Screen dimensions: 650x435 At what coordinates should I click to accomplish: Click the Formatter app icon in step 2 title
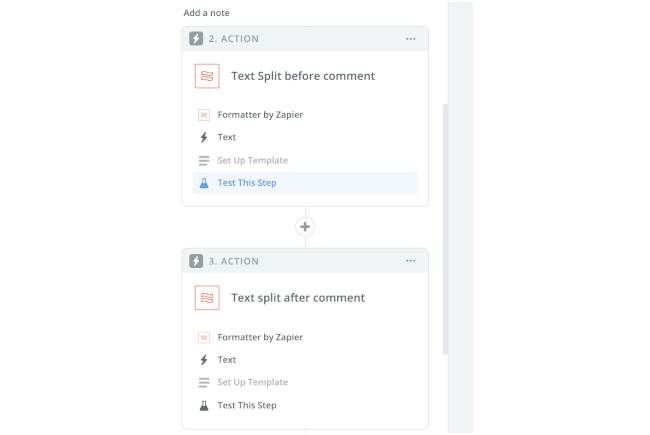point(207,76)
